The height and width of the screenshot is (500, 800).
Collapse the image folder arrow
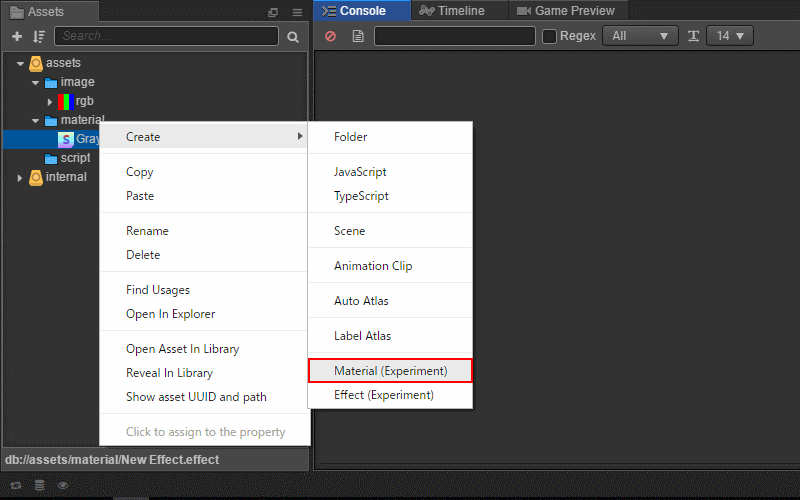click(35, 83)
